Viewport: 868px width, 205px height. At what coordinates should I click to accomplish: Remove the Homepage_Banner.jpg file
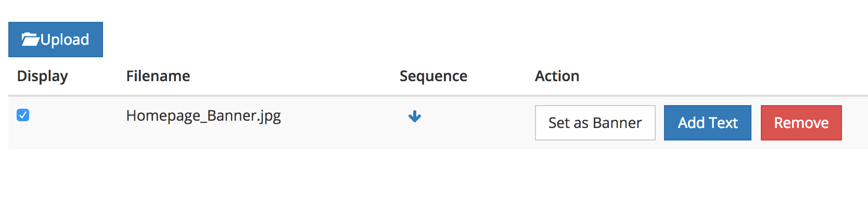tap(801, 123)
